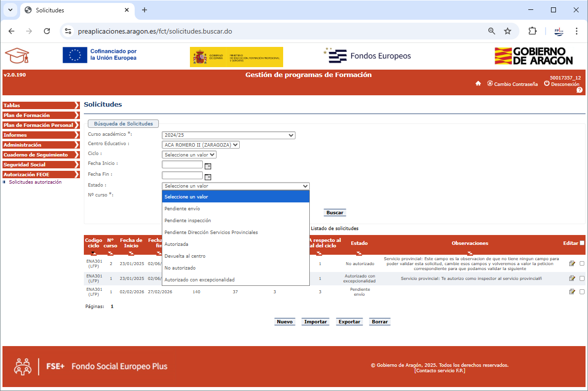Select the checkbox on the Pendiente envío row
Viewport: 588px width, 391px height.
582,292
